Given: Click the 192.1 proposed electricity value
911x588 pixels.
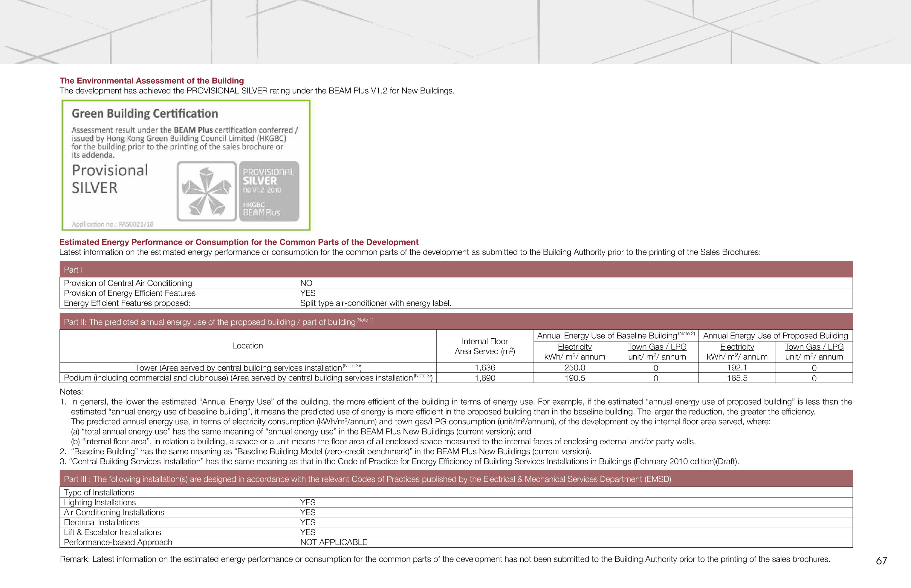Looking at the screenshot, I should tap(737, 368).
